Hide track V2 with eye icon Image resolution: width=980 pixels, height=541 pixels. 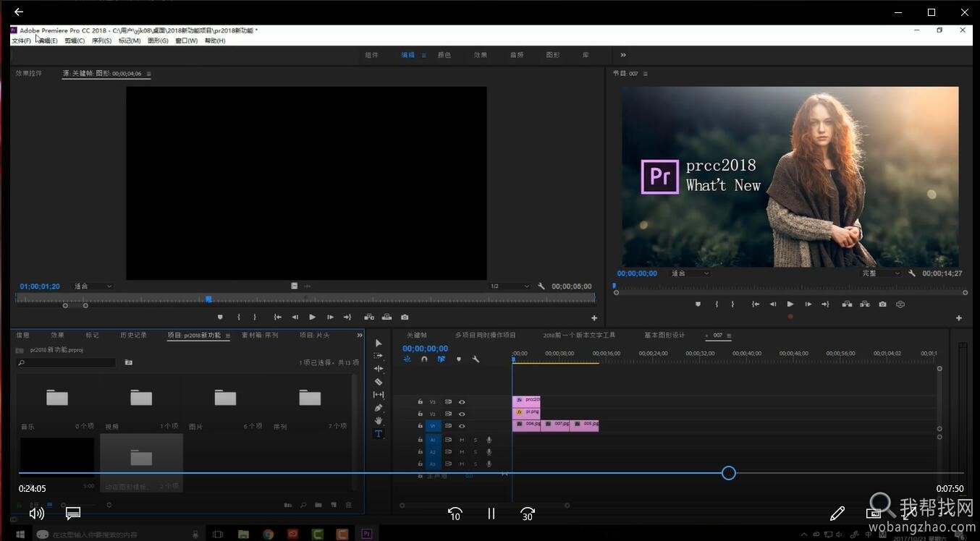tap(462, 414)
